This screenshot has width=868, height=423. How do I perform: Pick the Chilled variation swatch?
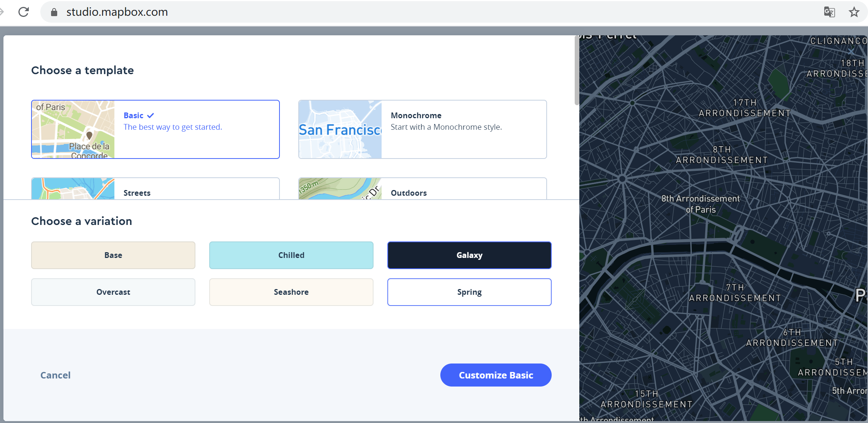point(291,255)
